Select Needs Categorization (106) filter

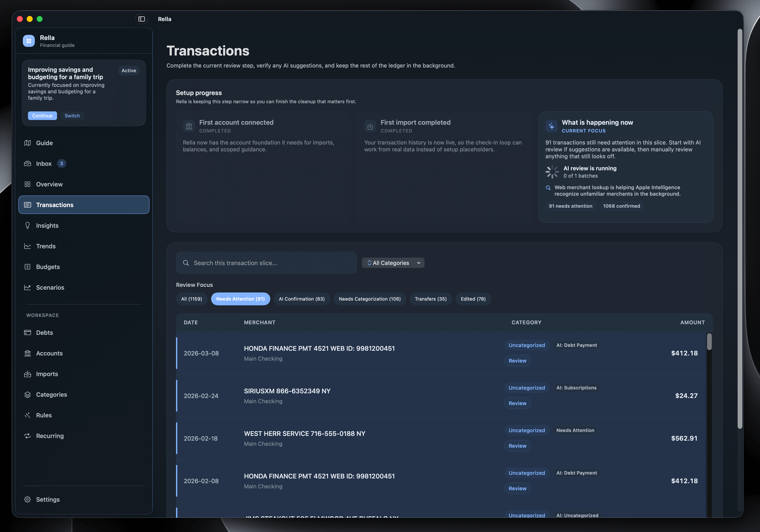tap(369, 299)
